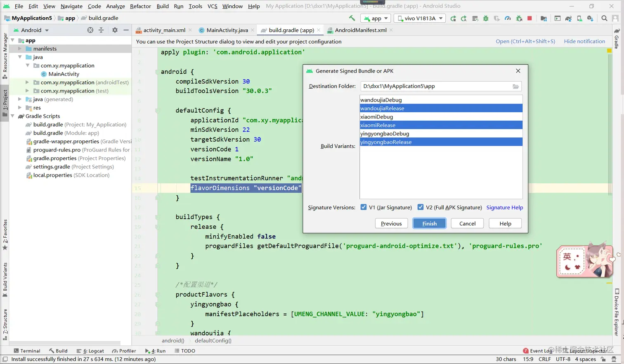624x364 pixels.
Task: Click the target locate icon in Project panel
Action: point(90,30)
